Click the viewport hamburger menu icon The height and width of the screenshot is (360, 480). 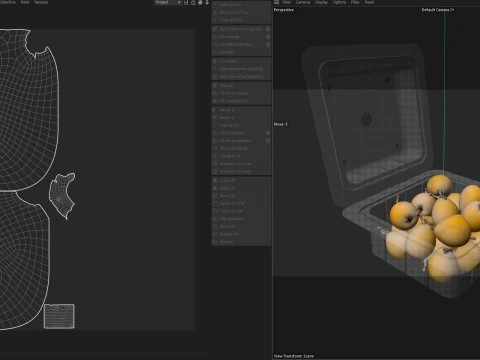click(x=276, y=2)
